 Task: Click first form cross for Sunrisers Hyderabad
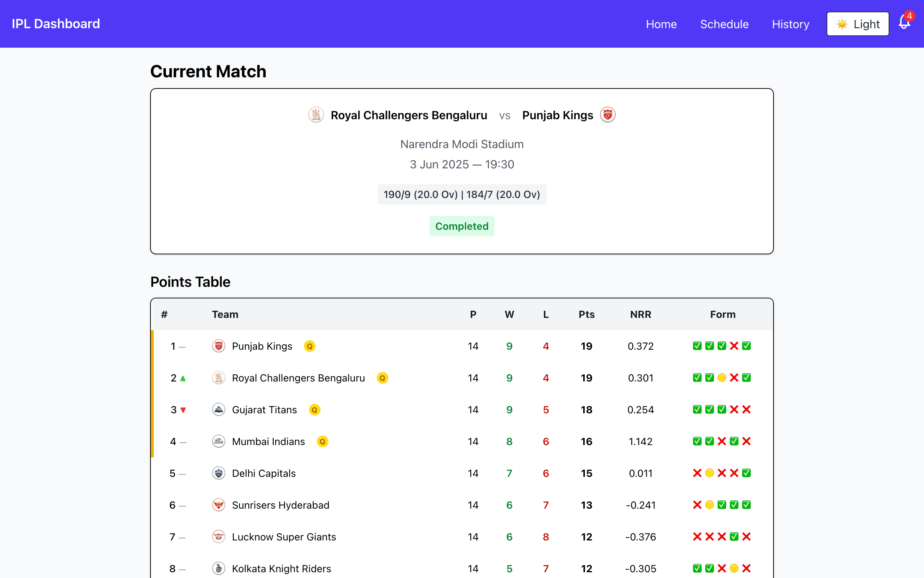tap(697, 505)
